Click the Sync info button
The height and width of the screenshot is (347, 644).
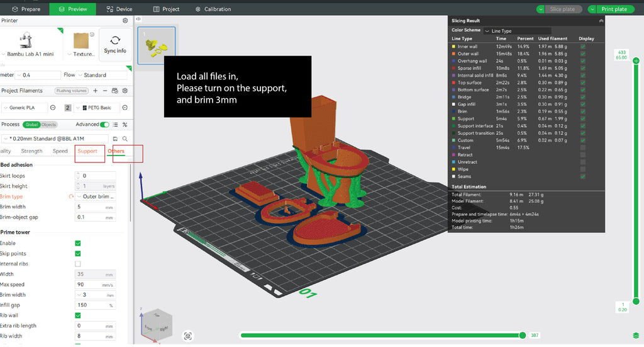[x=115, y=45]
